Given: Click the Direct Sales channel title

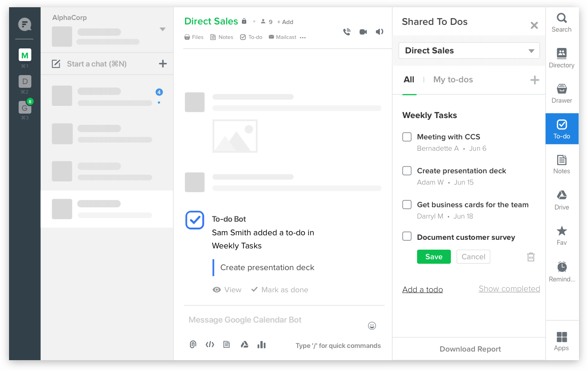Looking at the screenshot, I should click(211, 21).
